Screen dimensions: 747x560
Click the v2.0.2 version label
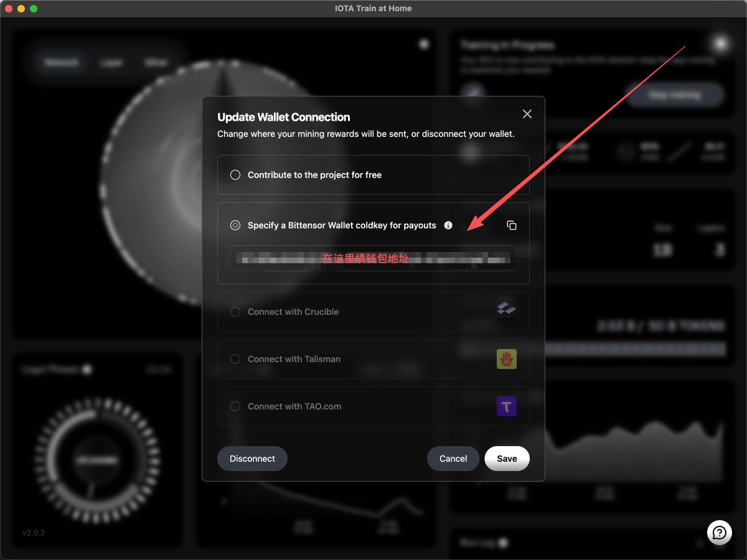pos(34,533)
